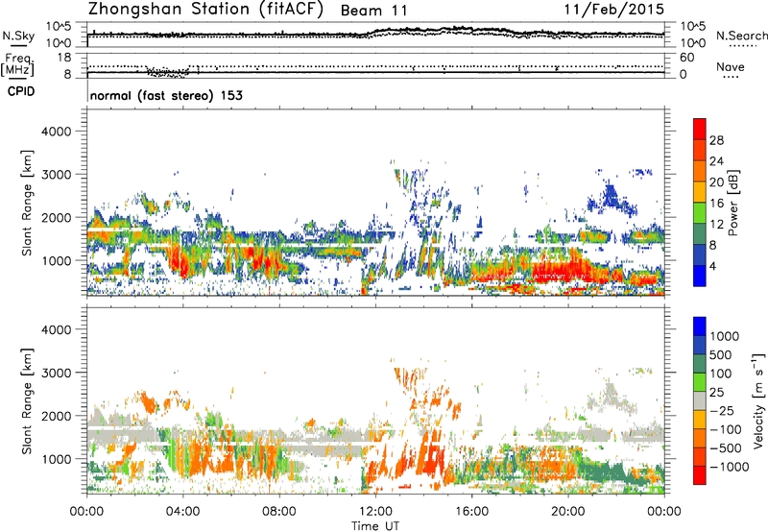
Task: Click the 60 tick on the Nave axis
Action: 686,58
